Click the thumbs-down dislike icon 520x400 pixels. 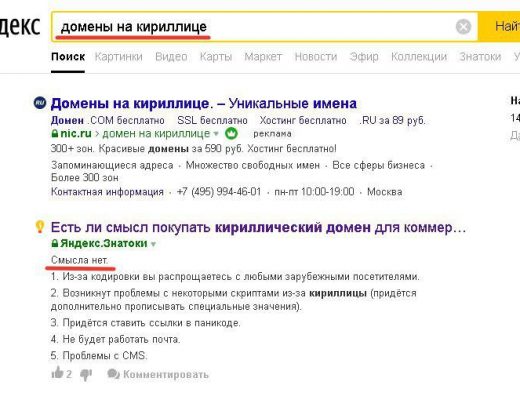tap(86, 375)
